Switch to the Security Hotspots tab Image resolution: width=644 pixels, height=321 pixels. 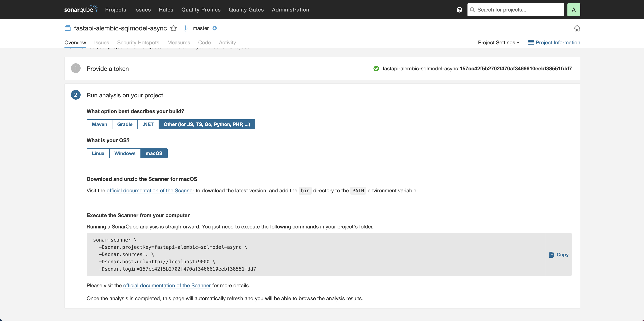click(x=138, y=42)
